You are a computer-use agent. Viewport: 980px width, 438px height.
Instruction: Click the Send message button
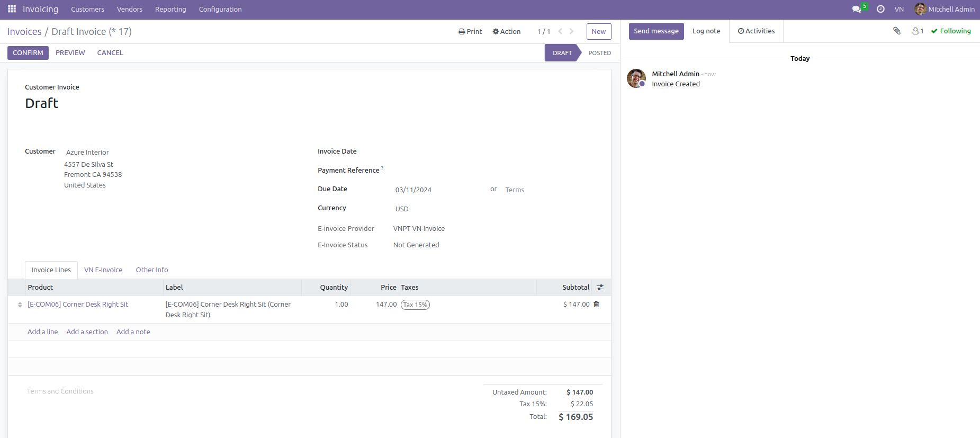[656, 31]
